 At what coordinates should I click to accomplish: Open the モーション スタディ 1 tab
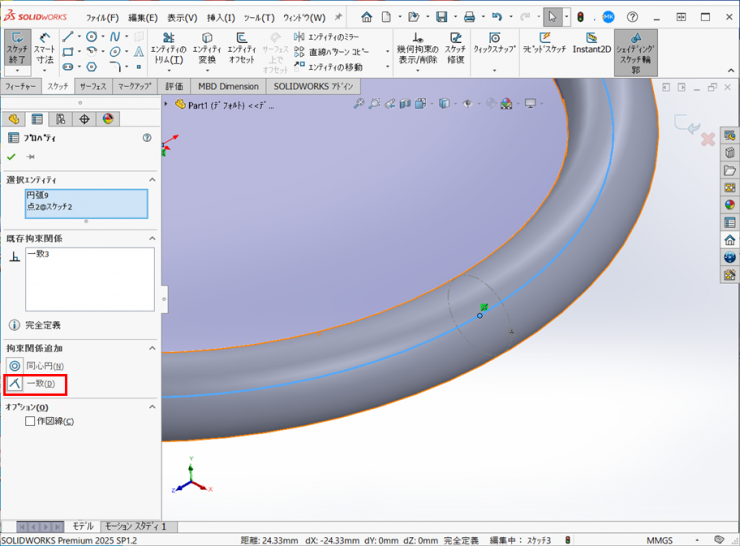(x=136, y=526)
